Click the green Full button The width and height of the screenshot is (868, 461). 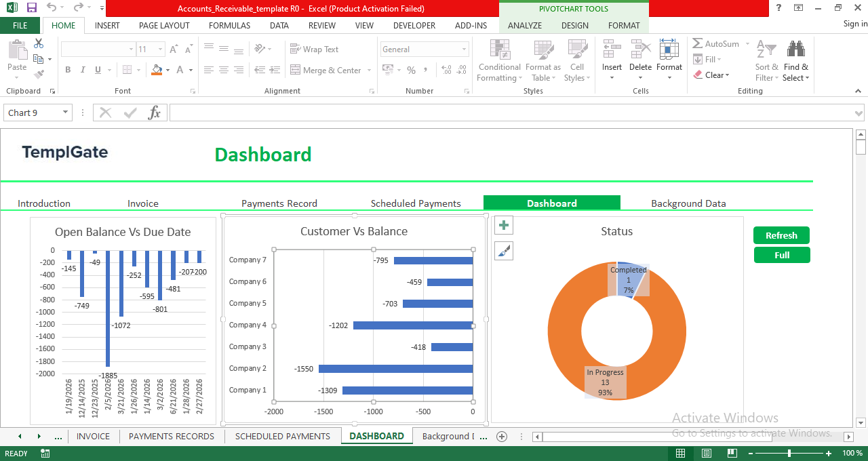click(x=782, y=255)
